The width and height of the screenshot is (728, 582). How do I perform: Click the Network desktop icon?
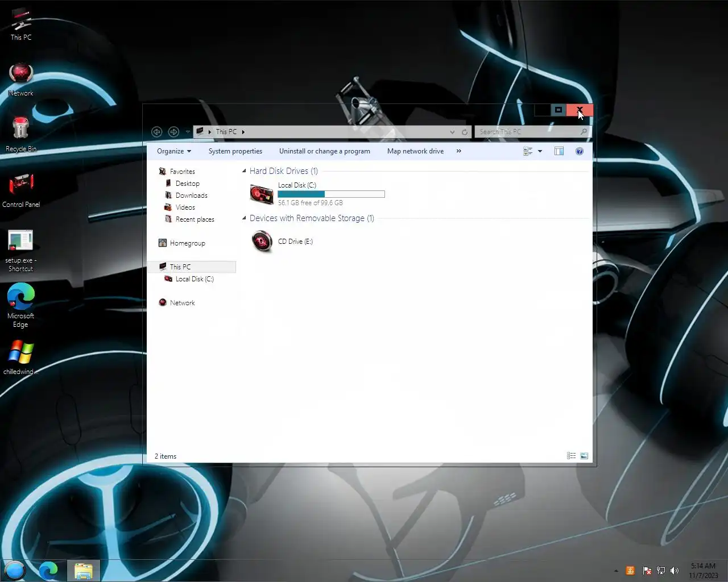tap(21, 80)
